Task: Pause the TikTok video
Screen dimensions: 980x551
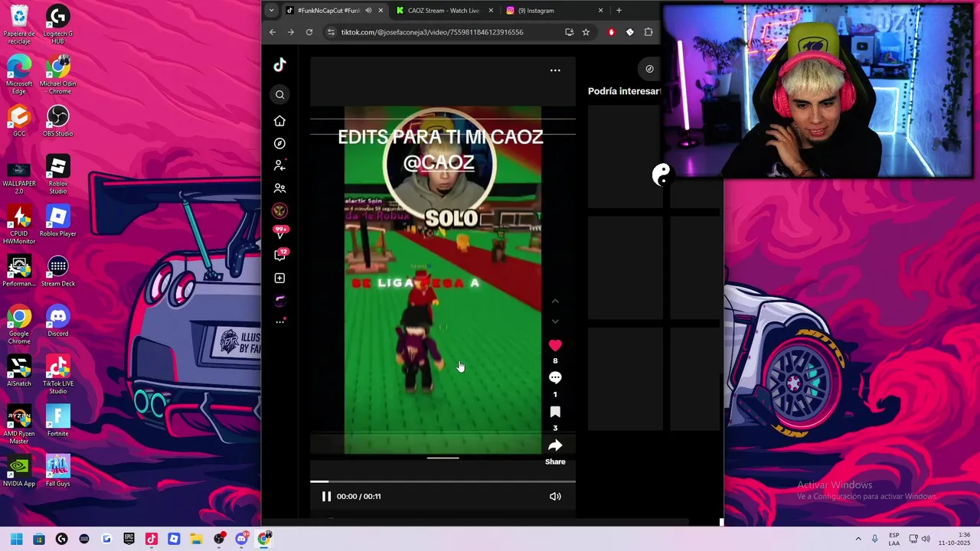Action: [326, 497]
